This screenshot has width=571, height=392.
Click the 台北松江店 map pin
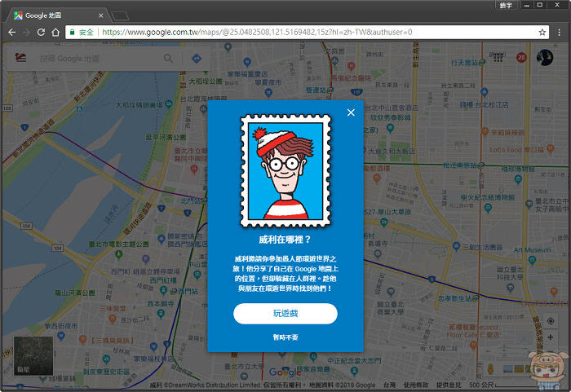(x=484, y=92)
